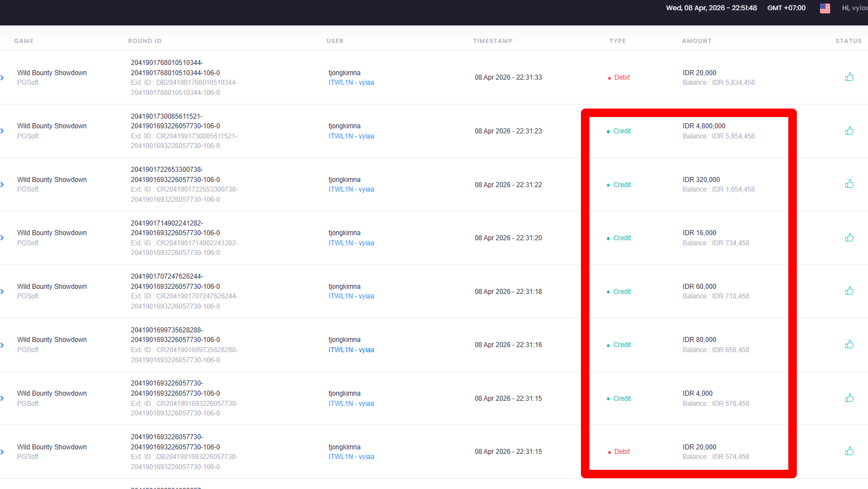The image size is (868, 489).
Task: Expand the row timestamped 22:31:20
Action: tap(2, 238)
